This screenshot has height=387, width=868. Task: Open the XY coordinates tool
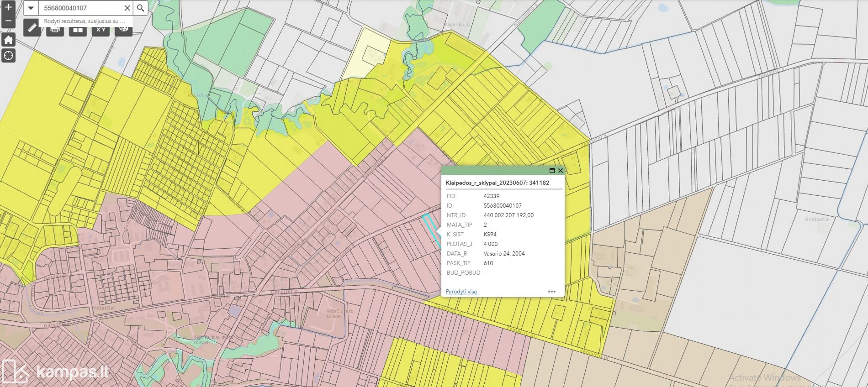click(101, 30)
